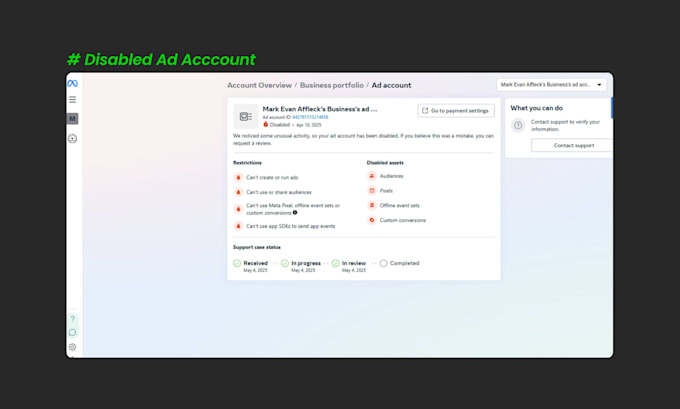
Task: Click the Audiences text label
Action: 392,176
